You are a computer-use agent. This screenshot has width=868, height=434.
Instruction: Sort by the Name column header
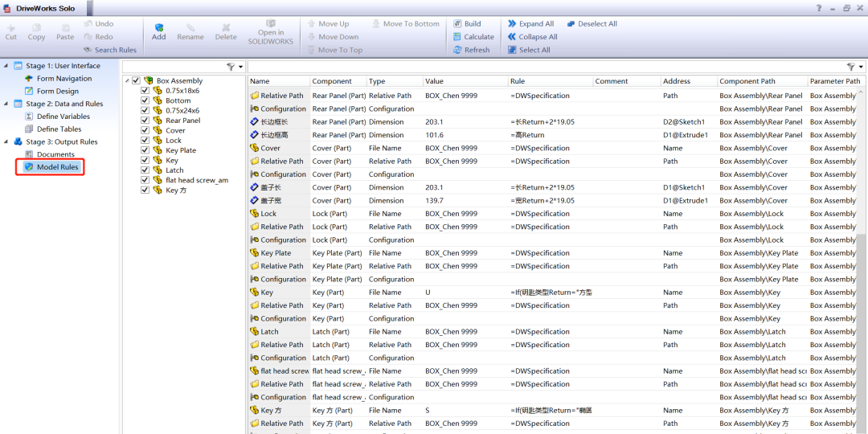point(279,81)
